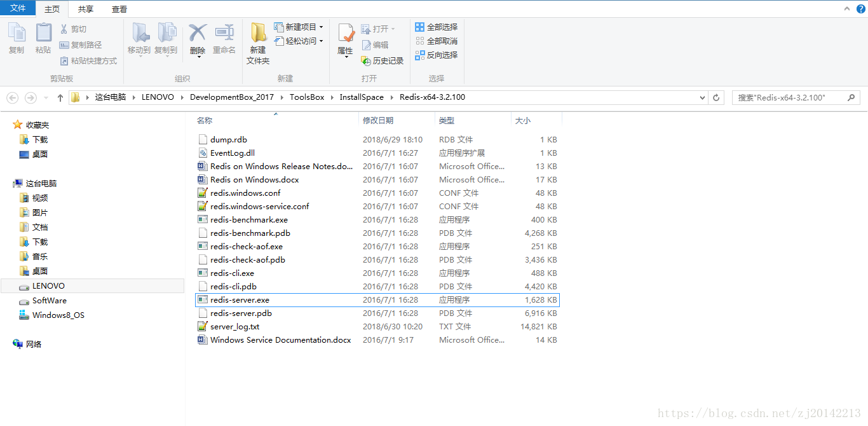Create New folder (新建文件夹)

click(258, 43)
